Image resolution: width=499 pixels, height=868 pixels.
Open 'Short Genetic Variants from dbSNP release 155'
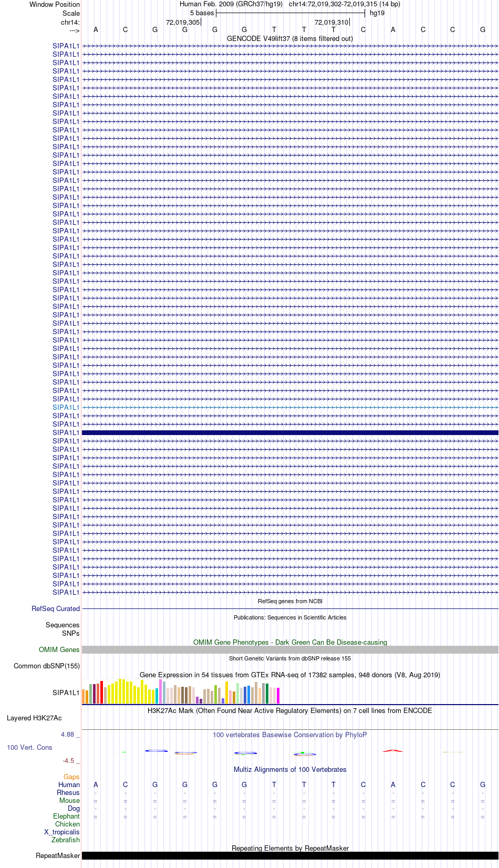(290, 658)
